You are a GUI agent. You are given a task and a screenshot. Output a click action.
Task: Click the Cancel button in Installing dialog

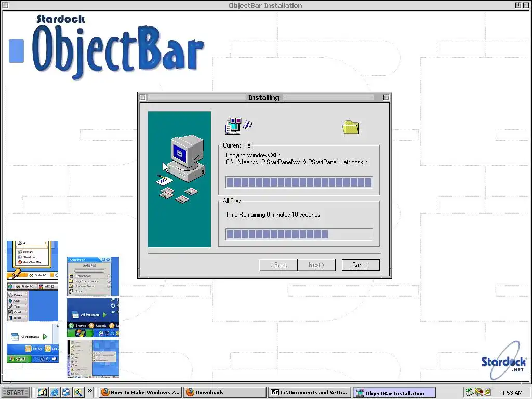(x=361, y=265)
